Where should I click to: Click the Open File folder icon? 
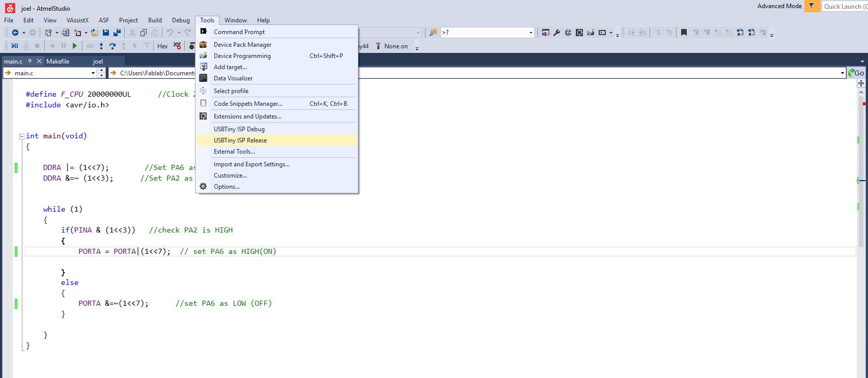[95, 33]
